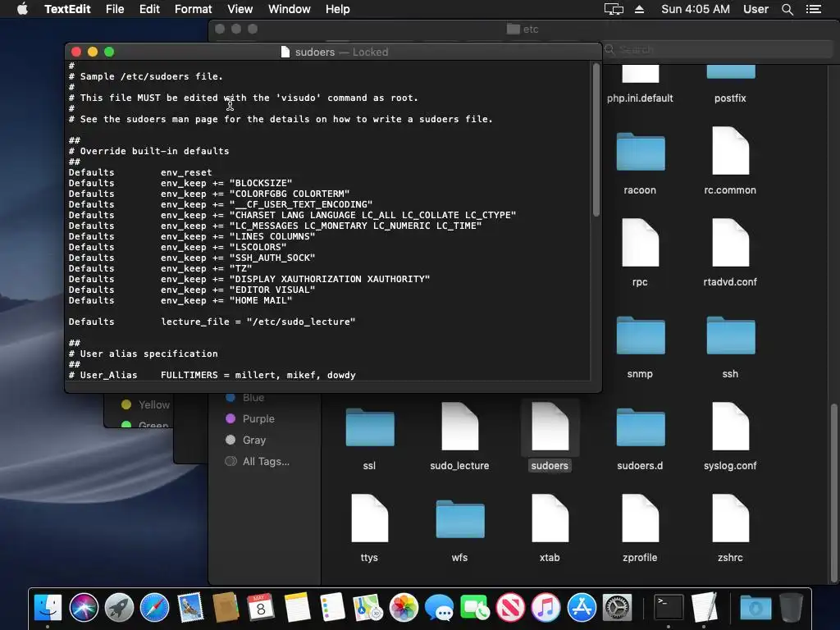Open the Downloads folder in Dock

(756, 608)
